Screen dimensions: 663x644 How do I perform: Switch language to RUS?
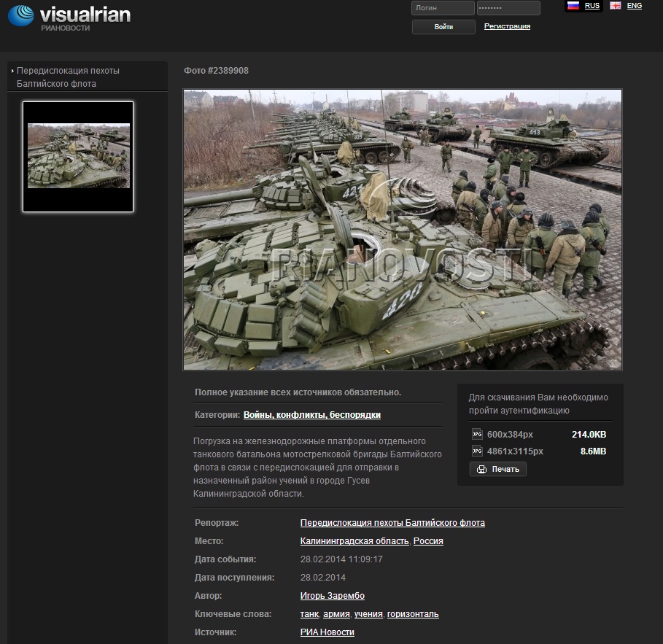pyautogui.click(x=592, y=6)
